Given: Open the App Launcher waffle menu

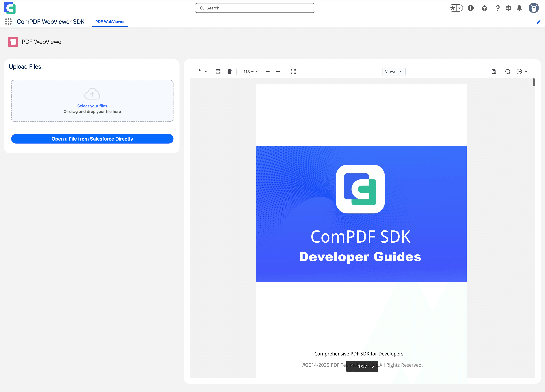Looking at the screenshot, I should (8, 22).
